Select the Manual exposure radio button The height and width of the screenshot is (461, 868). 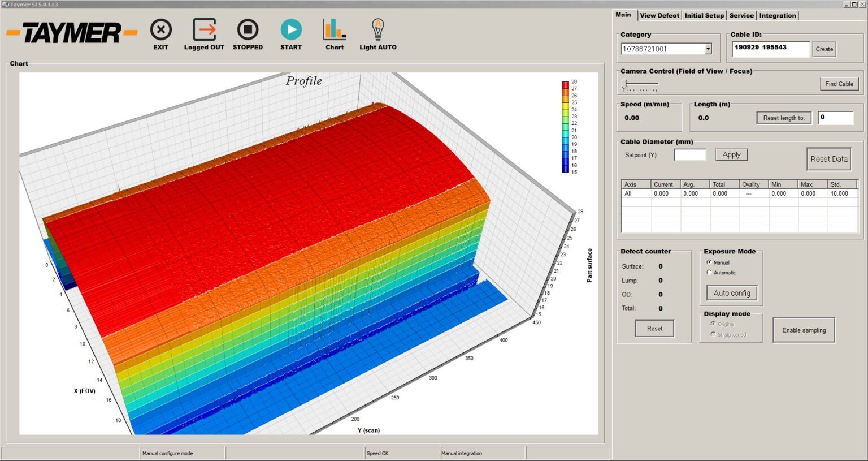(x=709, y=262)
